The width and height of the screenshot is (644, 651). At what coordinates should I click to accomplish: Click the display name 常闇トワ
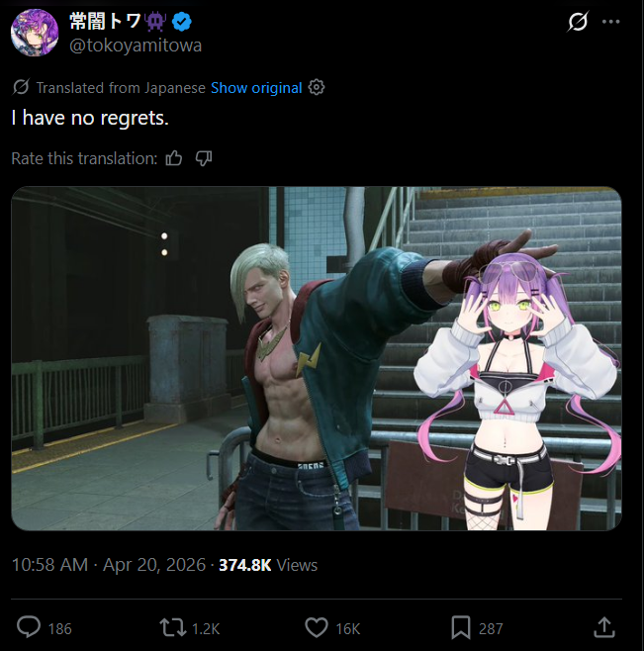[105, 21]
